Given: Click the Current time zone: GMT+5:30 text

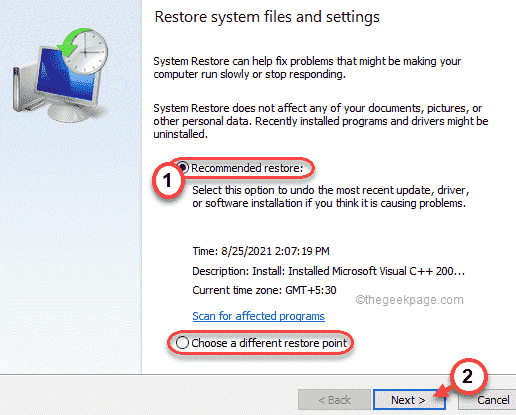Looking at the screenshot, I should [x=264, y=290].
